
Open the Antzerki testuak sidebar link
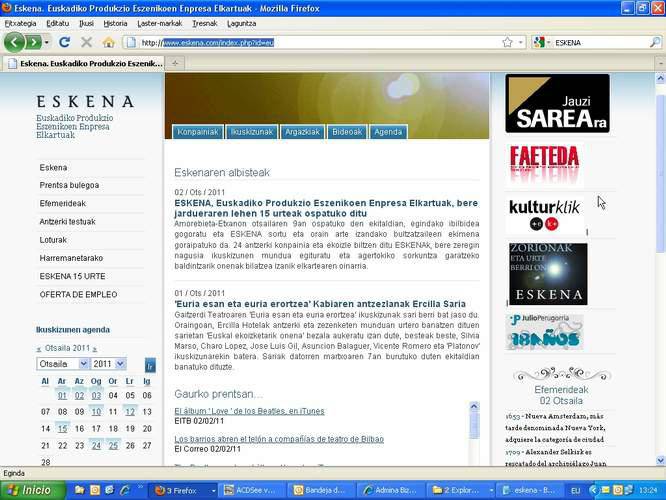pyautogui.click(x=67, y=221)
